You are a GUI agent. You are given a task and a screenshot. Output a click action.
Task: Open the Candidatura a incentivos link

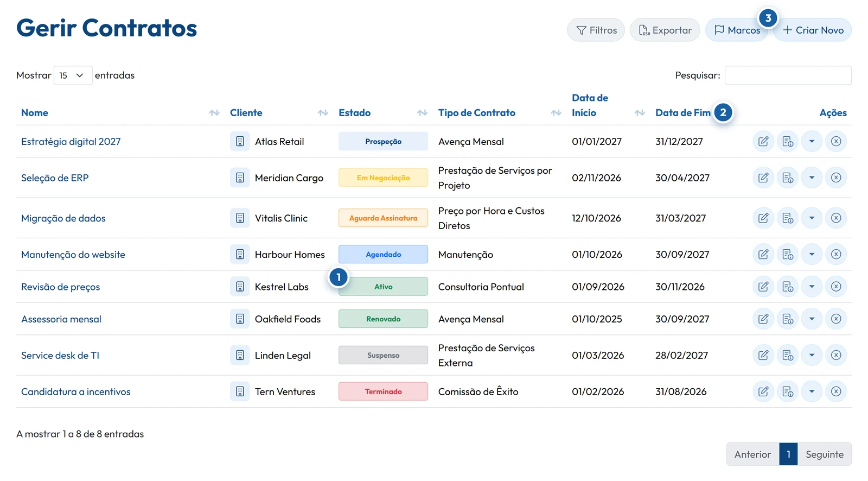[76, 391]
